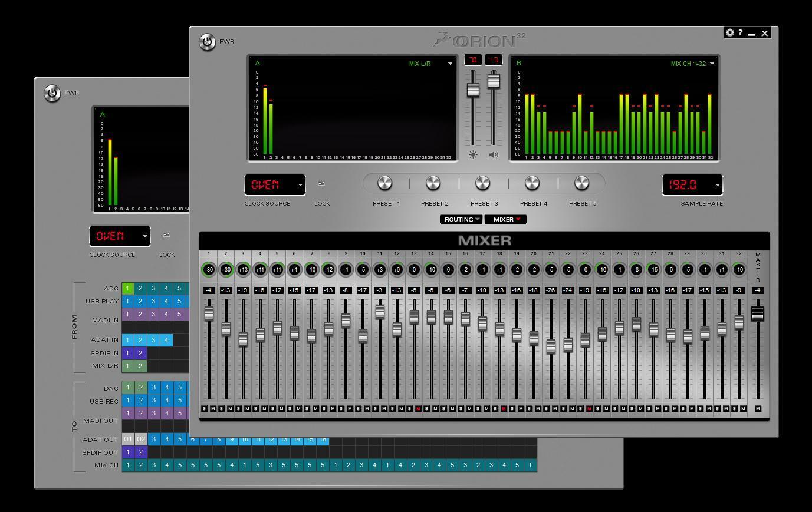Click ADC channel 1 cell in routing matrix
This screenshot has width=812, height=512.
click(127, 288)
